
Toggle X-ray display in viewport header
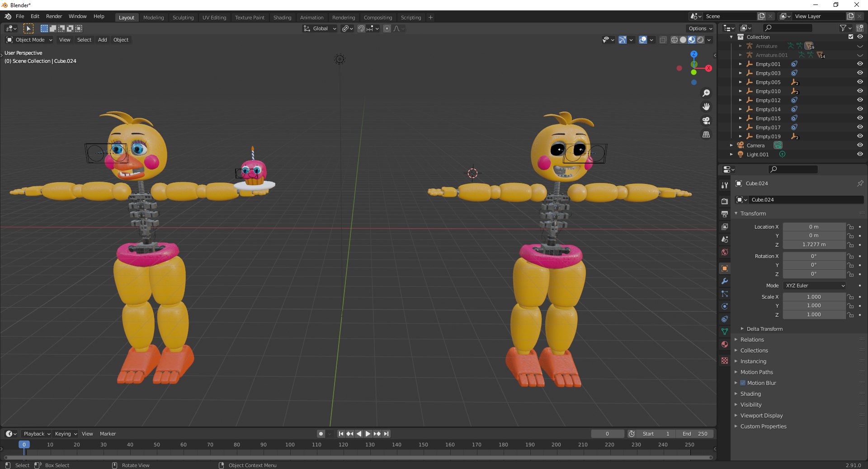[663, 40]
